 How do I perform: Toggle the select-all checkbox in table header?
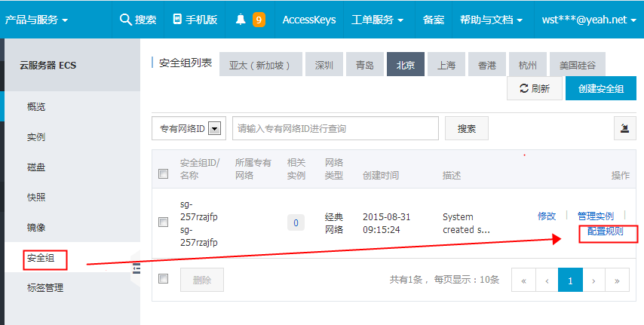[x=164, y=174]
